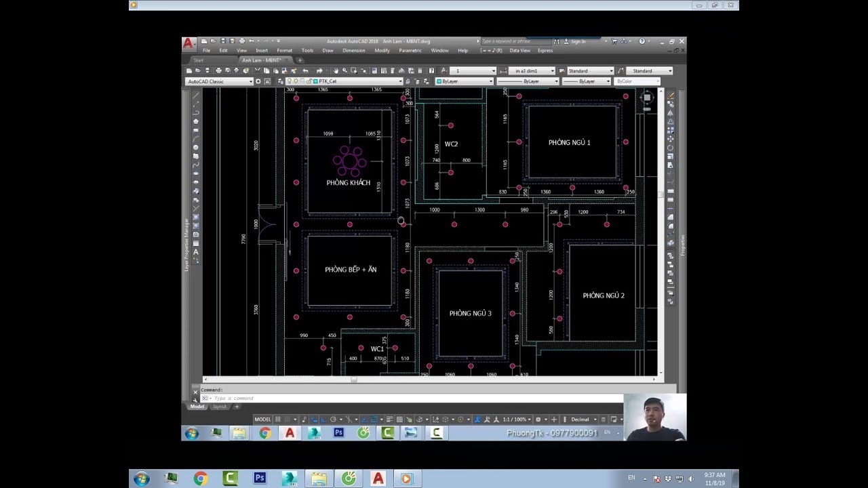Select the Rectangle tool in Draw toolbar
Viewport: 868px width, 488px height.
[196, 130]
